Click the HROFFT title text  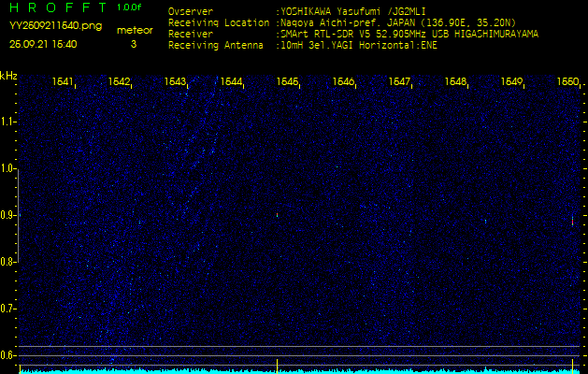(x=54, y=7)
